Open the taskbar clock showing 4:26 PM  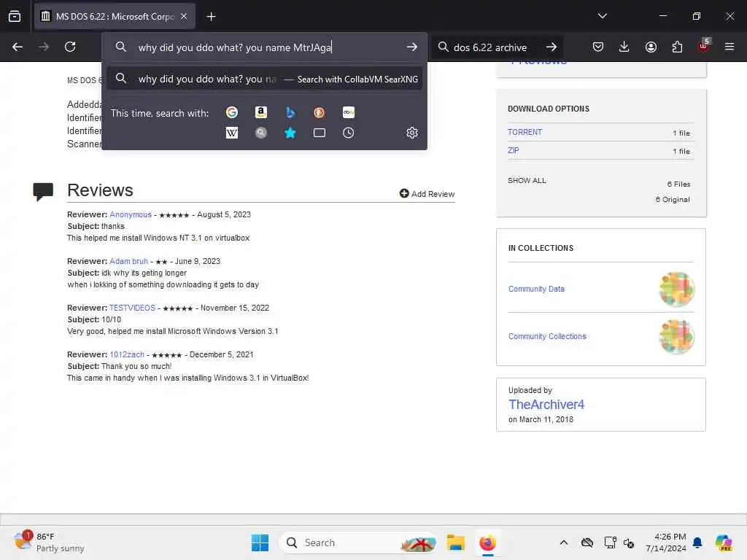click(666, 542)
